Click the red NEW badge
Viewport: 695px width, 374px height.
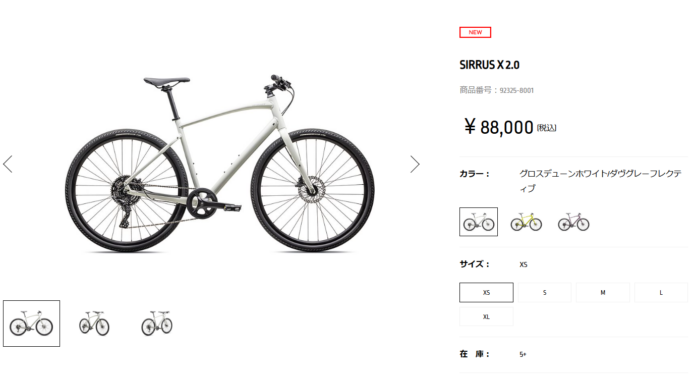point(475,32)
